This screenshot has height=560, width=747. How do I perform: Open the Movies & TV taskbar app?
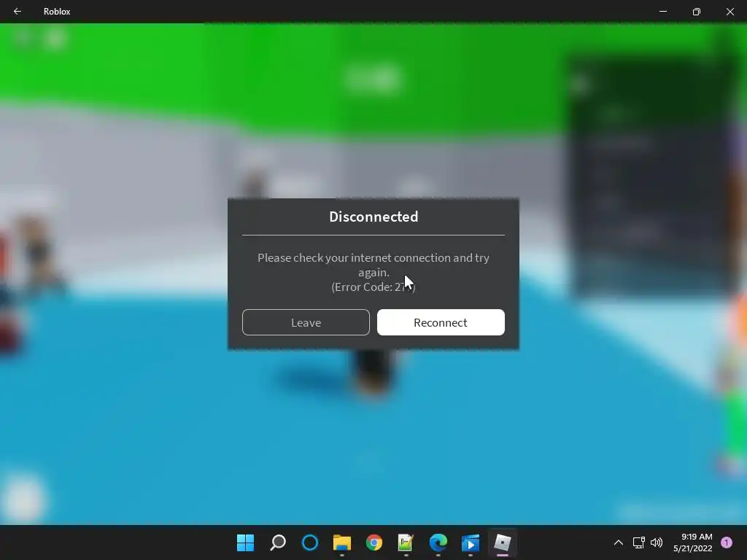pos(471,542)
